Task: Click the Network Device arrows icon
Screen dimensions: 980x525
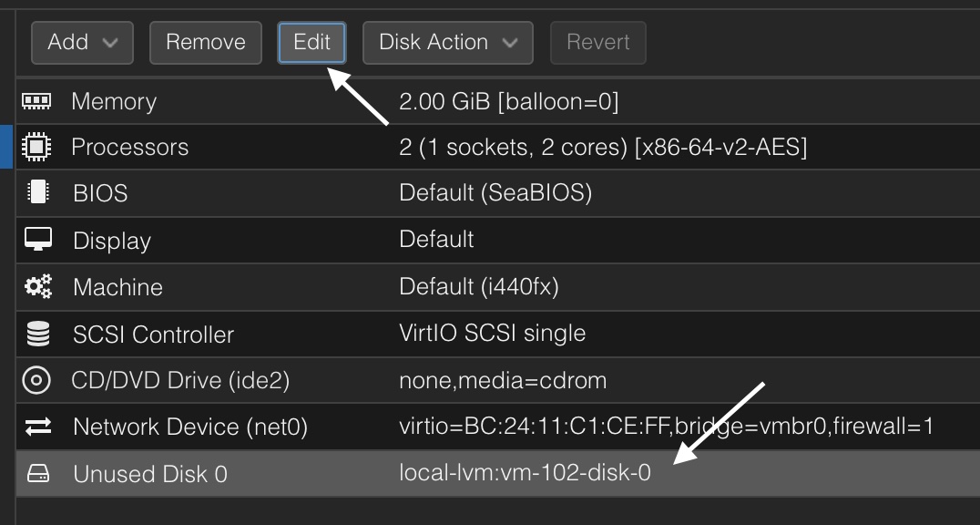Action: [37, 427]
